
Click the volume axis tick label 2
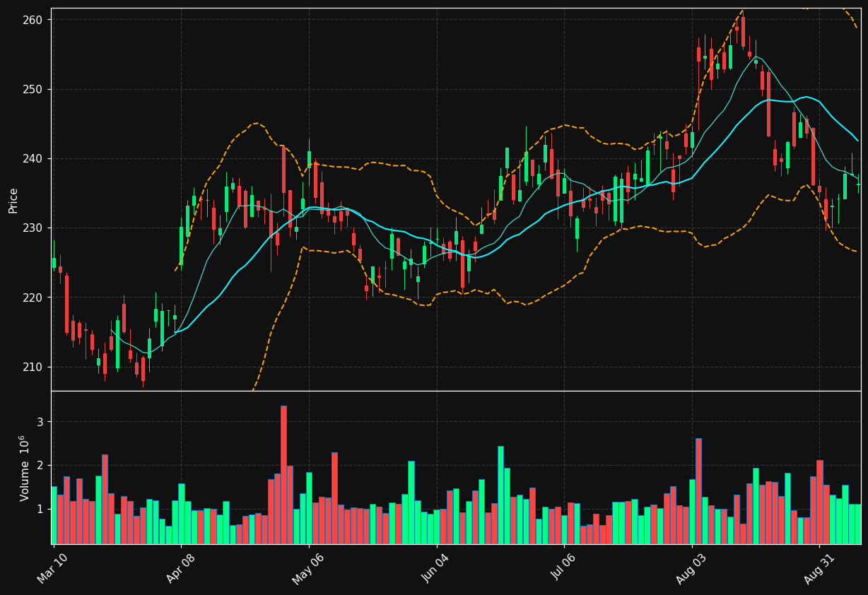(x=40, y=466)
